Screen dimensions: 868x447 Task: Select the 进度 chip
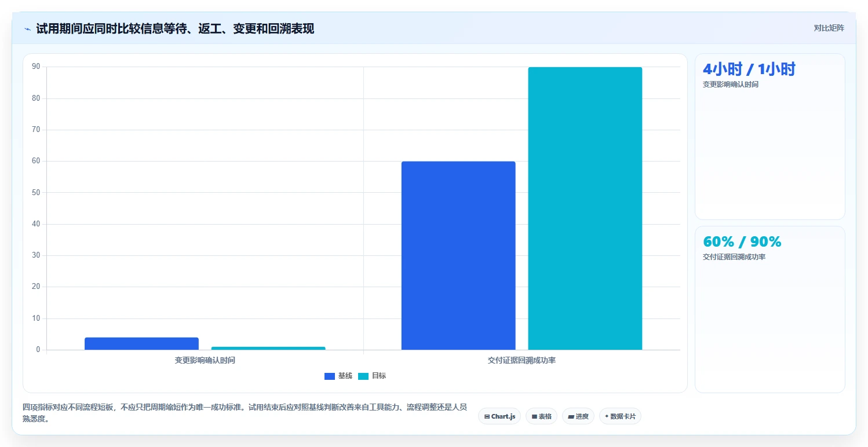578,416
